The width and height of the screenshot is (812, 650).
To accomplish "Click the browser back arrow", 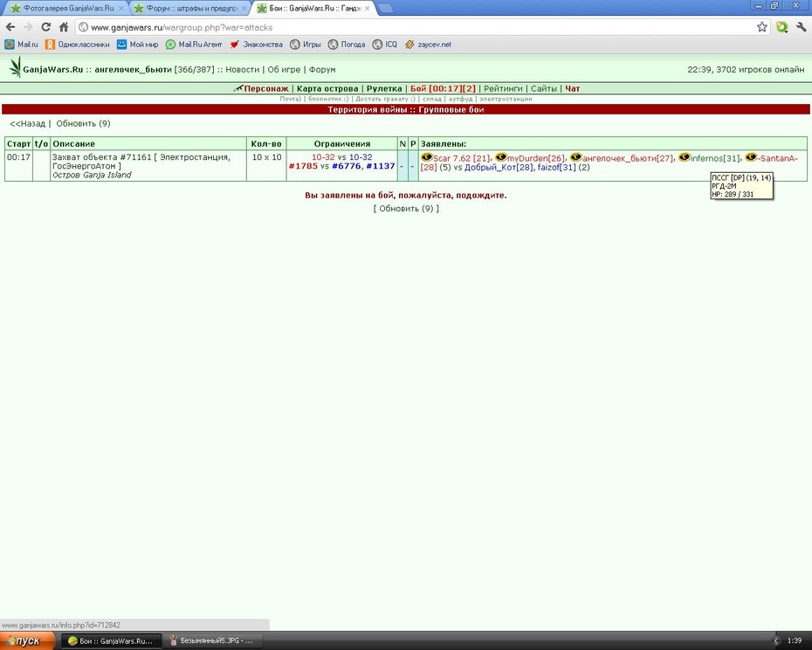I will coord(10,27).
